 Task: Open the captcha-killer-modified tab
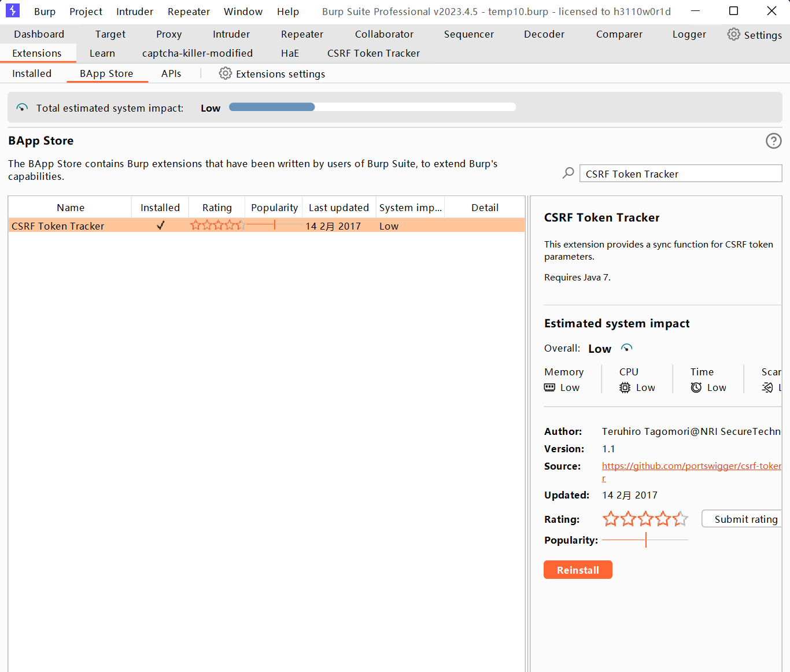coord(197,53)
